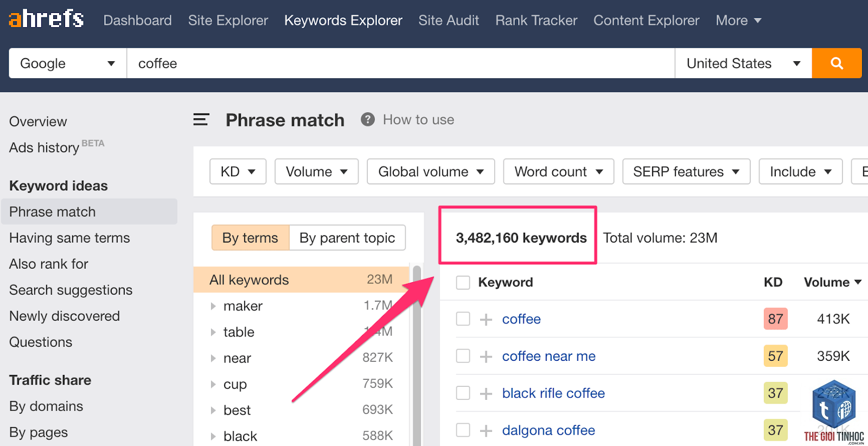Open Site Audit in top navigation

click(449, 20)
